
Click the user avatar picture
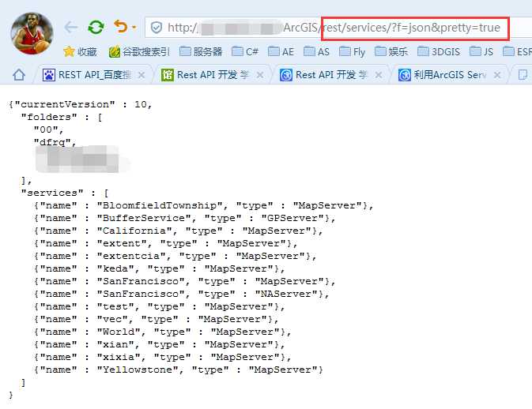point(32,32)
